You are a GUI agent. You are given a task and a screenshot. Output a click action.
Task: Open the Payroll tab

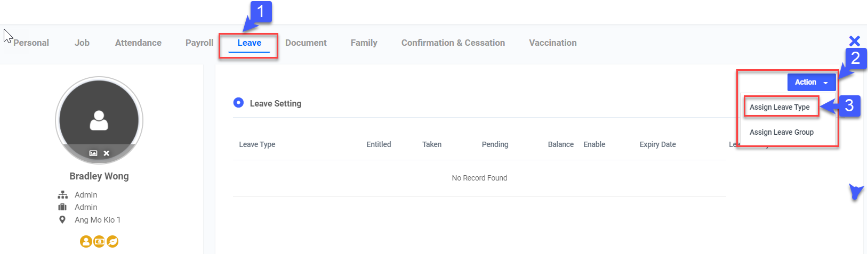[x=199, y=43]
